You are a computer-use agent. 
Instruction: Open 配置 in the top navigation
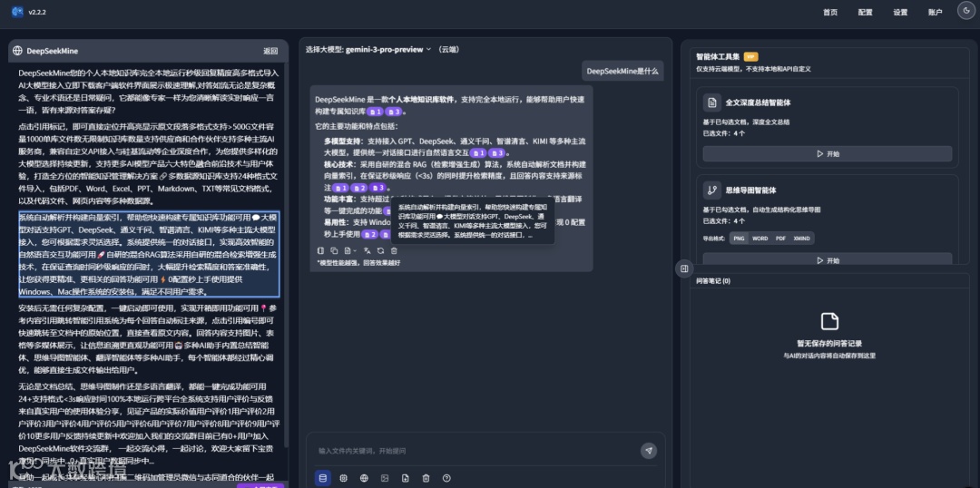coord(865,13)
